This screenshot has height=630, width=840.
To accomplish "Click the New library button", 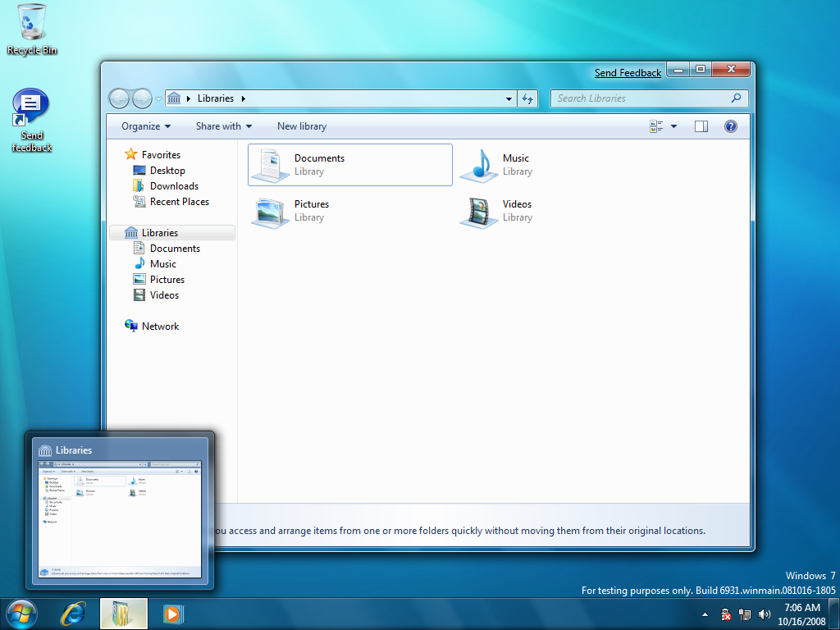I will coord(301,126).
